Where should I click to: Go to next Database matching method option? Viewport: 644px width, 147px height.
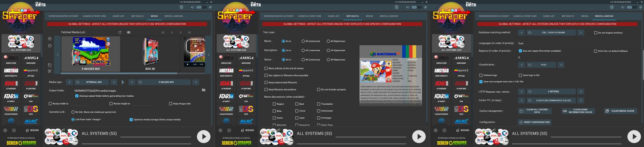point(581,33)
